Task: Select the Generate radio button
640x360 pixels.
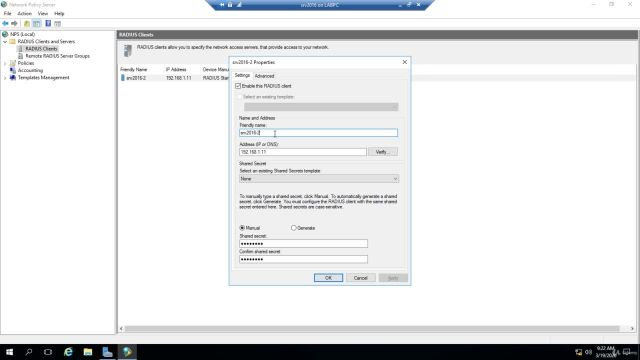Action: pyautogui.click(x=293, y=228)
